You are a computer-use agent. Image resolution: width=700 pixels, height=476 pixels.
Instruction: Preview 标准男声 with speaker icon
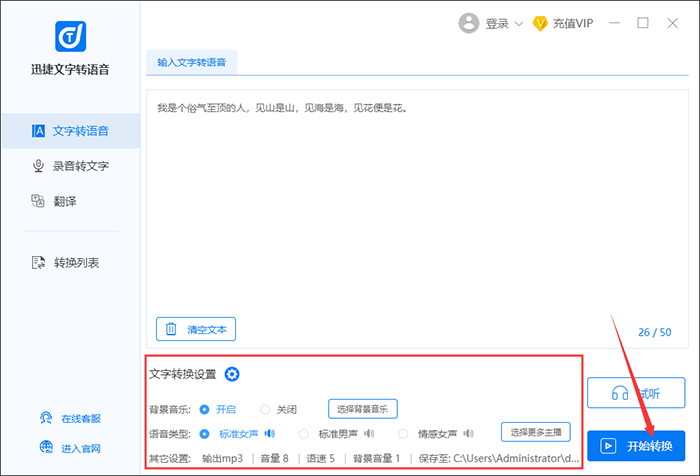369,434
